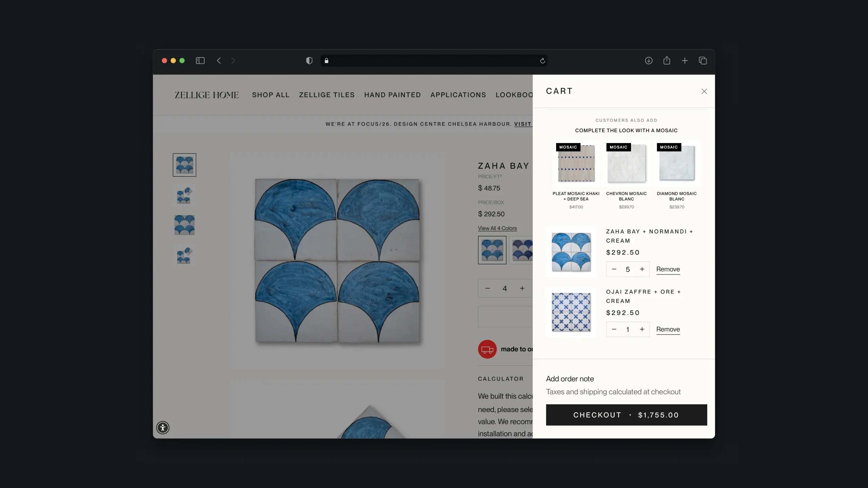Open View All 4 Colors link
The height and width of the screenshot is (488, 868).
(497, 228)
